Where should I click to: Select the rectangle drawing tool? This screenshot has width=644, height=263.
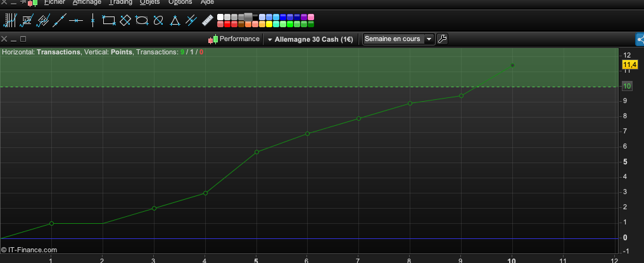coord(109,20)
